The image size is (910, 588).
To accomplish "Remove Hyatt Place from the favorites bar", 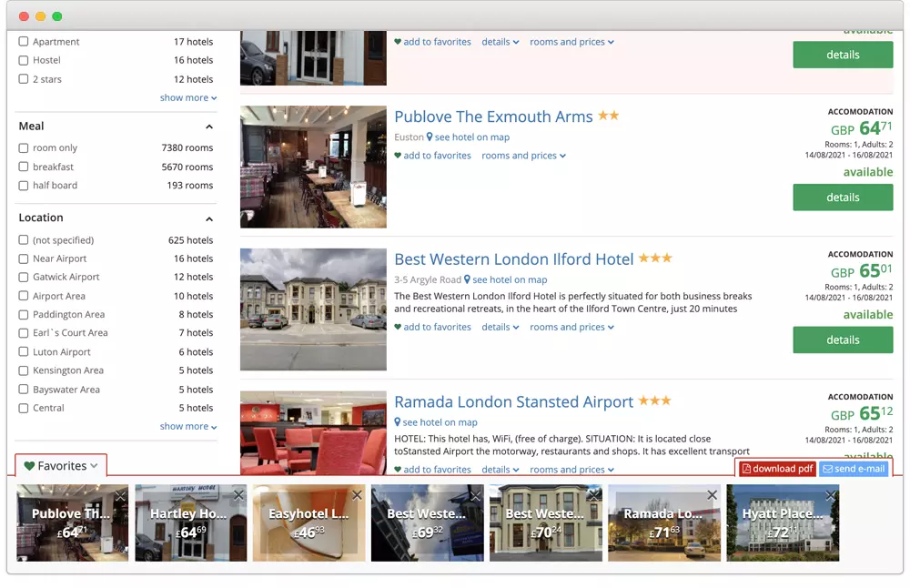I will 830,495.
